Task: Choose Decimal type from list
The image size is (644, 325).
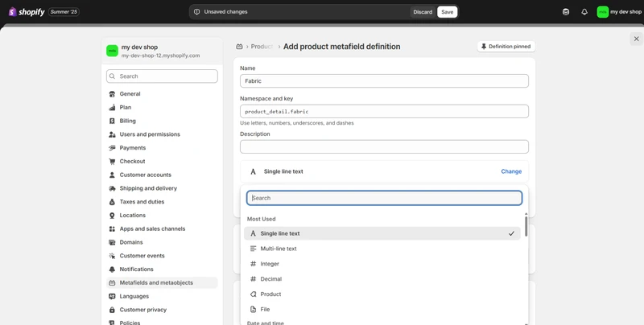Action: coord(382,279)
